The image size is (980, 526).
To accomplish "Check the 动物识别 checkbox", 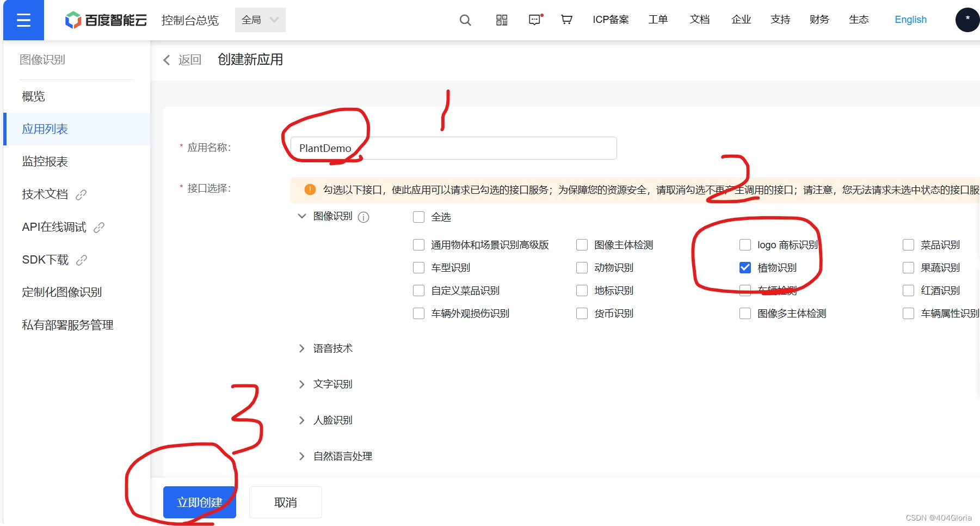I will [x=582, y=268].
